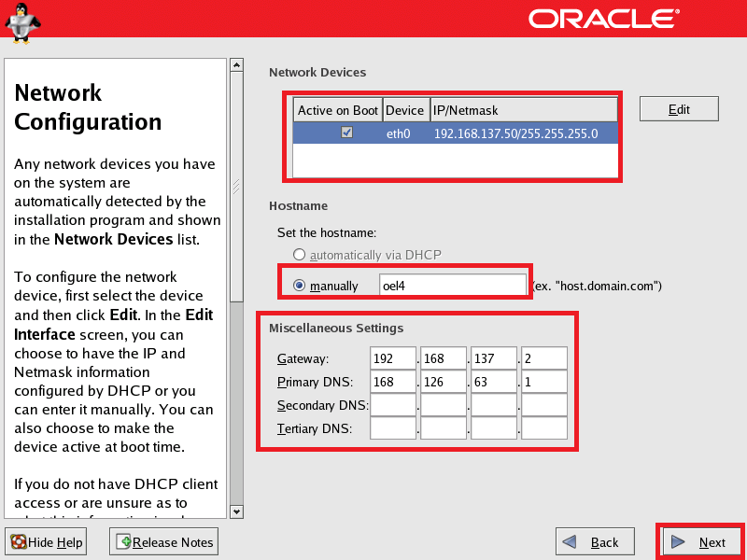Click the Oracle logo in header
The width and height of the screenshot is (747, 560).
(603, 19)
